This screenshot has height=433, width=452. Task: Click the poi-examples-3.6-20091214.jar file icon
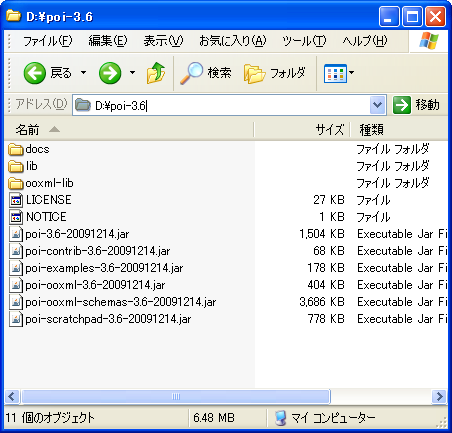point(16,268)
